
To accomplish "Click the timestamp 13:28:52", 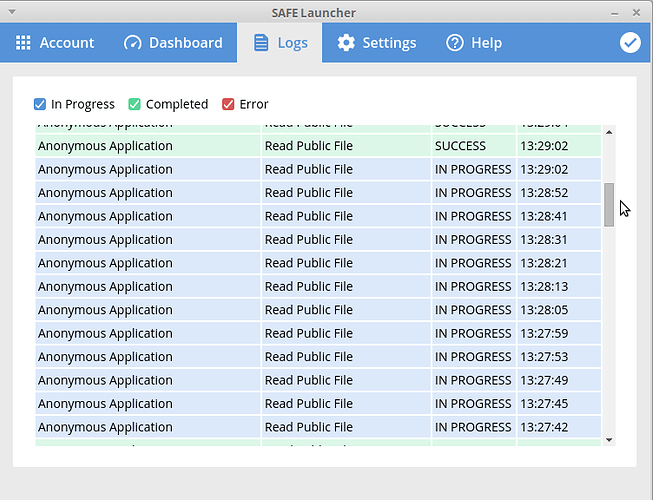I will [544, 193].
